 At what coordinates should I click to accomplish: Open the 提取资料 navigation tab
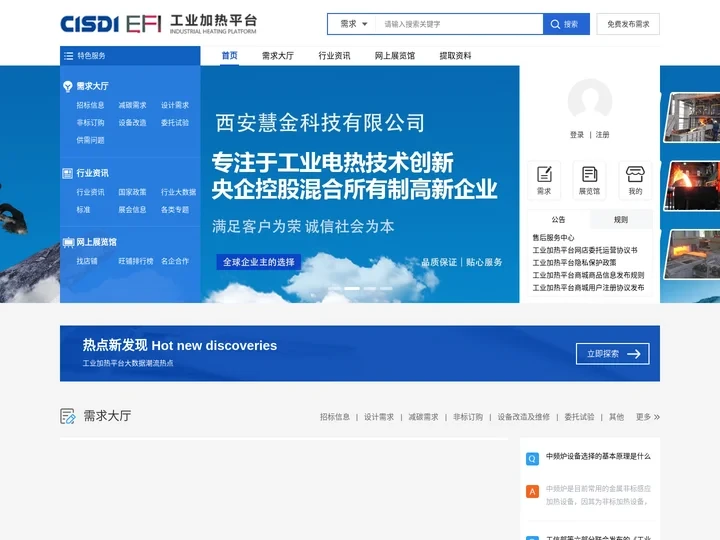click(x=455, y=56)
